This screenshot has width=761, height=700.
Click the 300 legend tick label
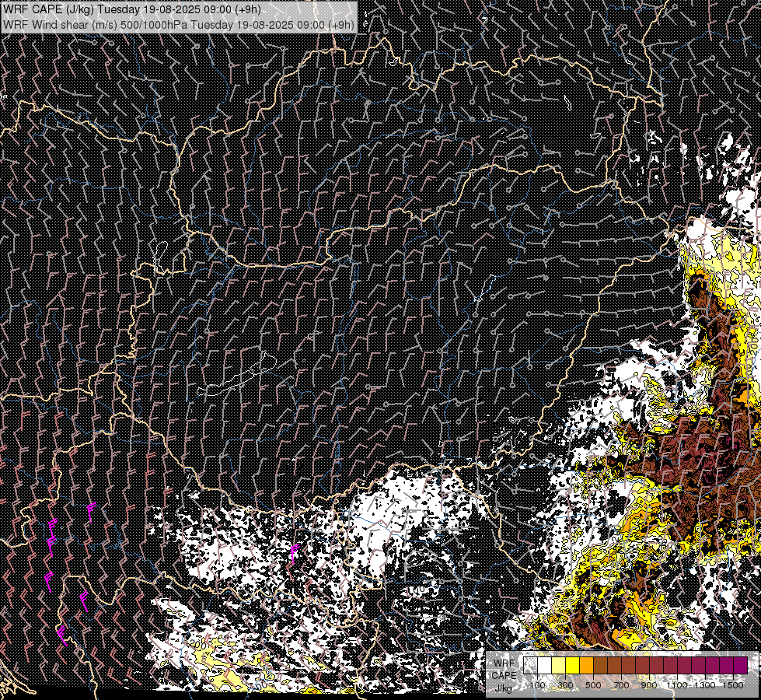[565, 685]
